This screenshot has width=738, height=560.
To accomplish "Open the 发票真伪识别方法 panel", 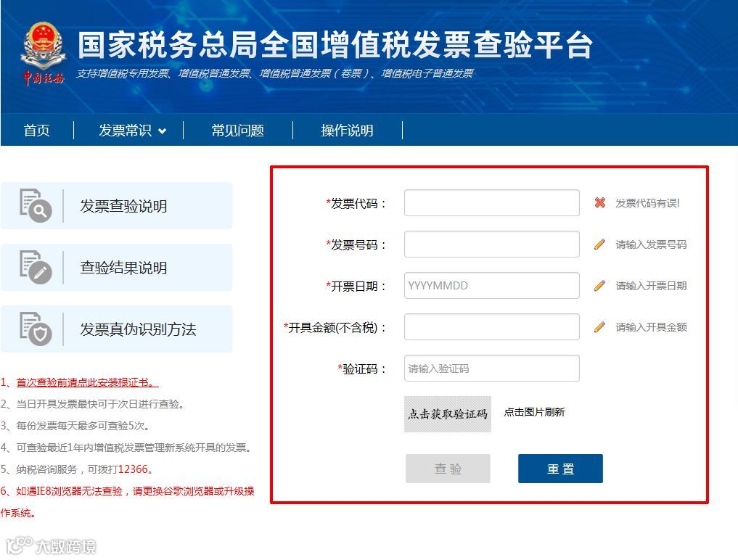I will [117, 329].
